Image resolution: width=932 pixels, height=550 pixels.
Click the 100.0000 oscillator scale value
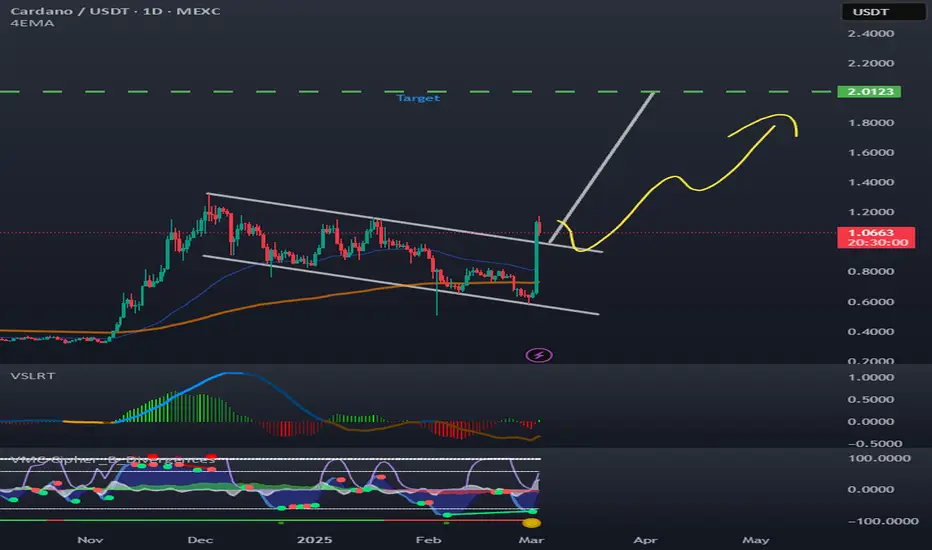[x=879, y=458]
